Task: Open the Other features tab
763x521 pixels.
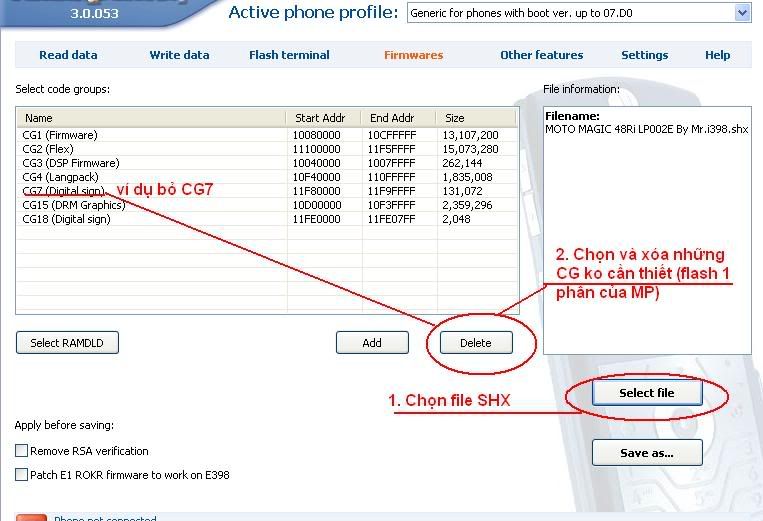Action: click(541, 55)
